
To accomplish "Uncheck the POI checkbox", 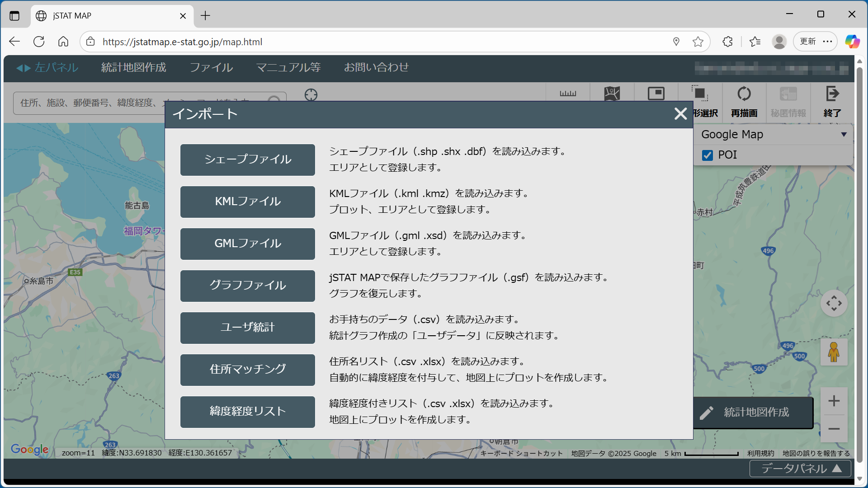I will (x=708, y=155).
